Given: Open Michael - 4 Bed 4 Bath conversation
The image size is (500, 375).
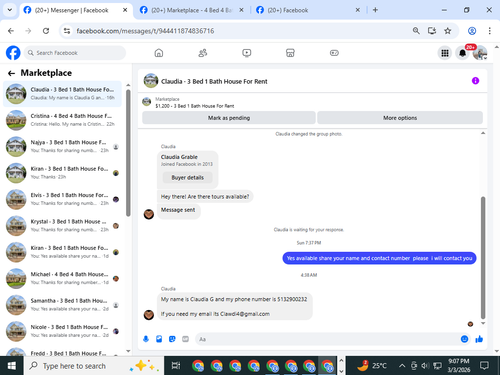Looking at the screenshot, I should click(62, 278).
